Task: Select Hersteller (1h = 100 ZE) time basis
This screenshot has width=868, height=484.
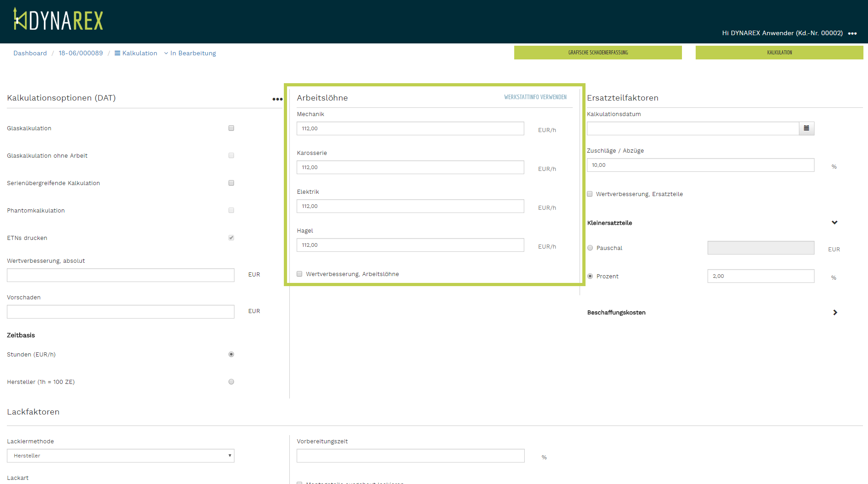Action: click(231, 382)
